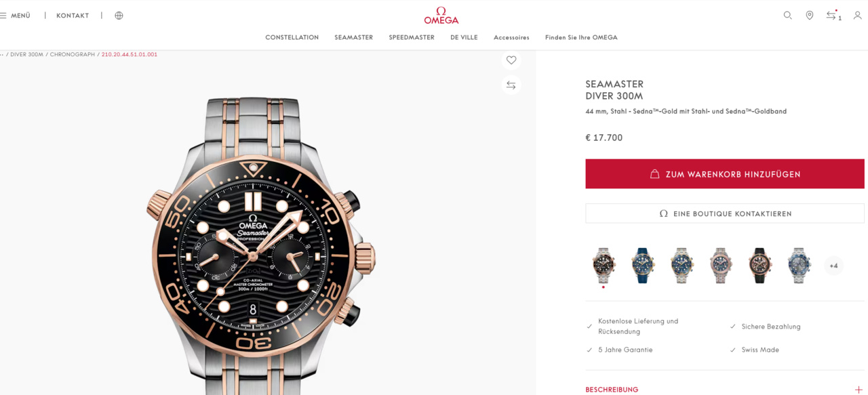This screenshot has height=395, width=868.
Task: Open the hamburger MENÜ icon
Action: (x=3, y=16)
